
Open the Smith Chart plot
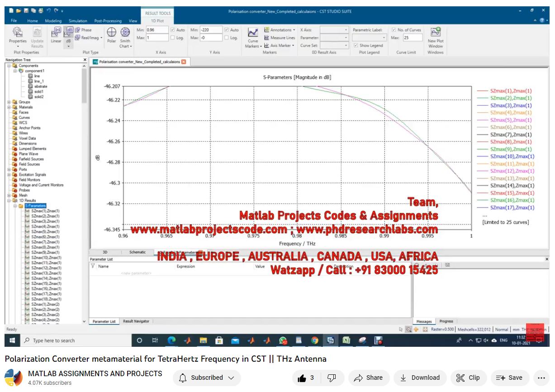coord(125,36)
